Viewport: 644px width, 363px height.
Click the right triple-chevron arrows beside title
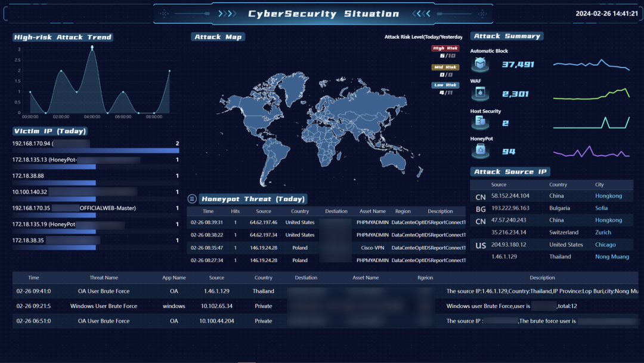click(422, 14)
